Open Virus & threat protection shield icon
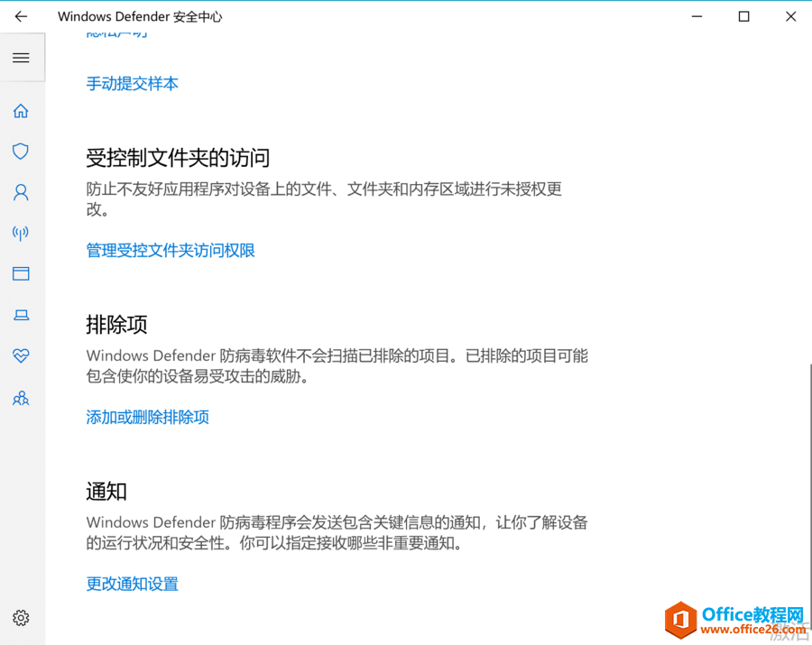Viewport: 812px width, 645px height. 21,152
